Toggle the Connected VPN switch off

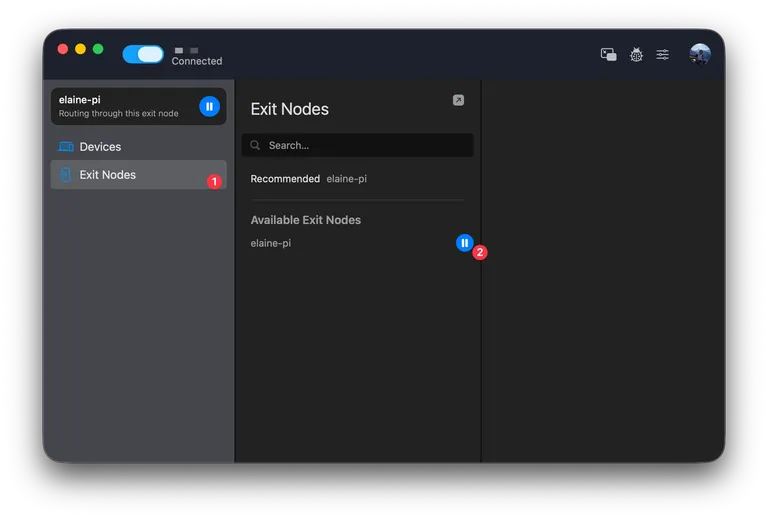pos(143,54)
